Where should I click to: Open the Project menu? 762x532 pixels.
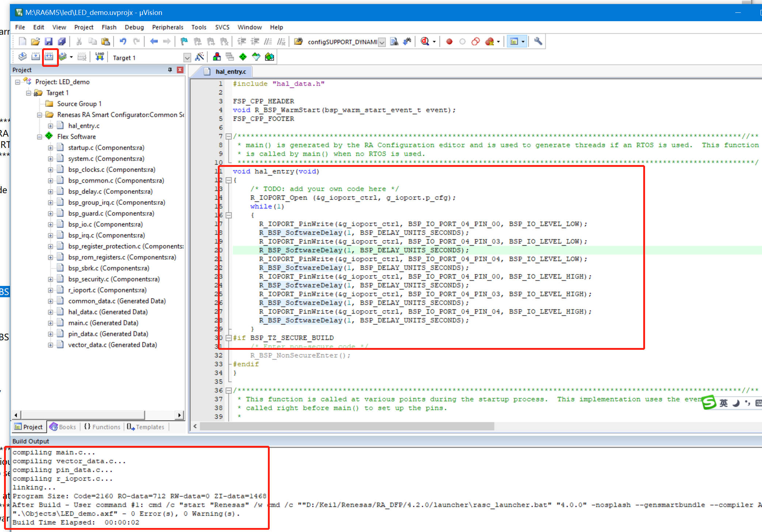(84, 27)
